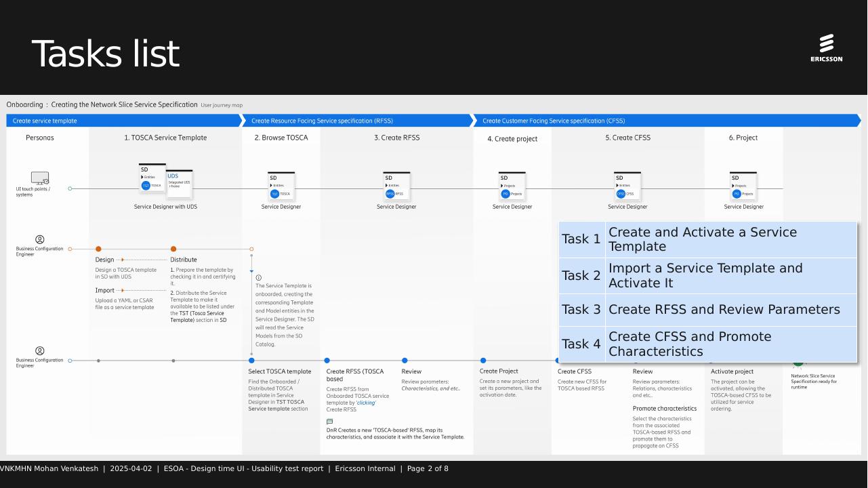Select the Create service template banner

click(124, 121)
